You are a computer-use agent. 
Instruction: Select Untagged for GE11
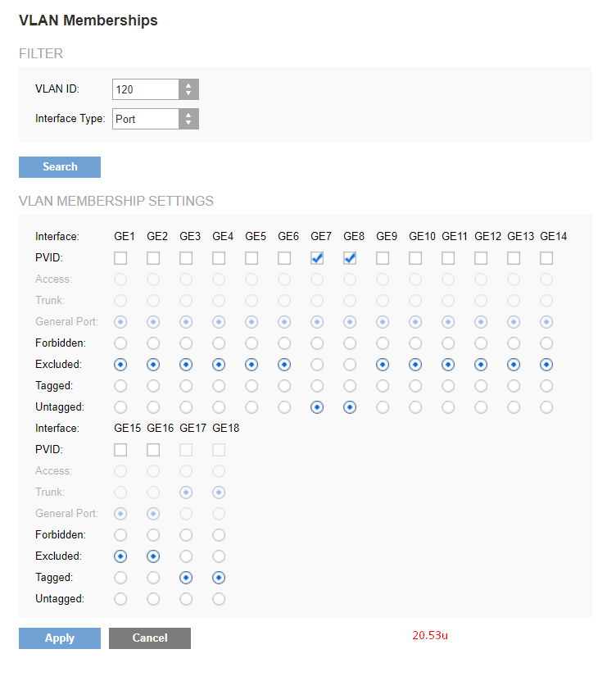click(448, 407)
